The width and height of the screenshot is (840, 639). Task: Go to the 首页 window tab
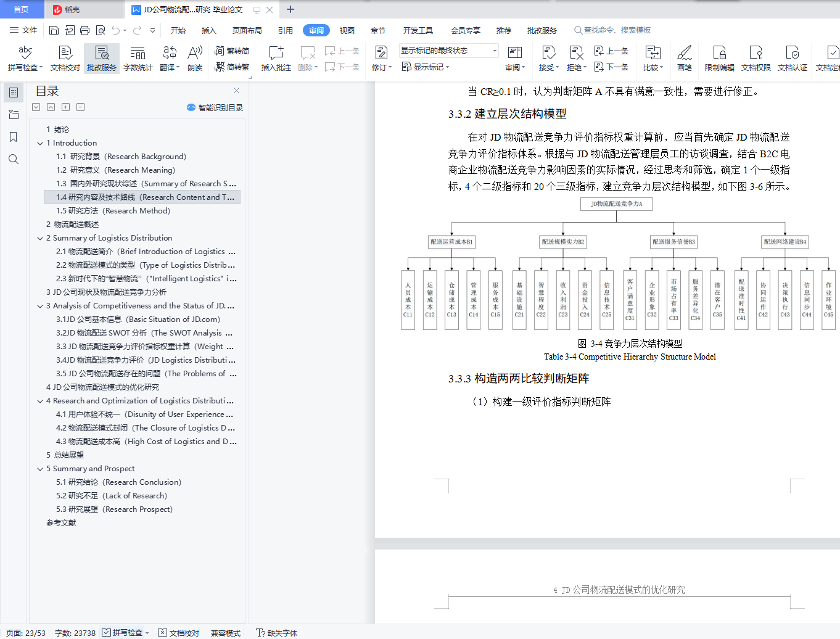pyautogui.click(x=22, y=9)
